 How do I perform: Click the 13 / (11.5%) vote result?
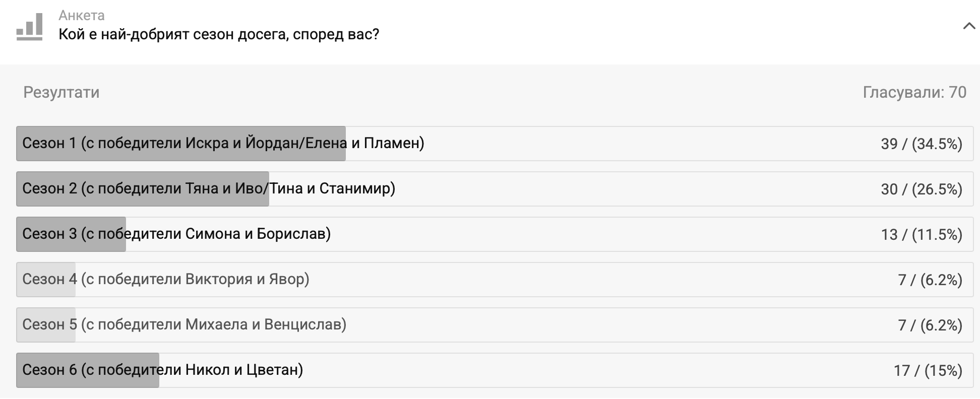(922, 235)
